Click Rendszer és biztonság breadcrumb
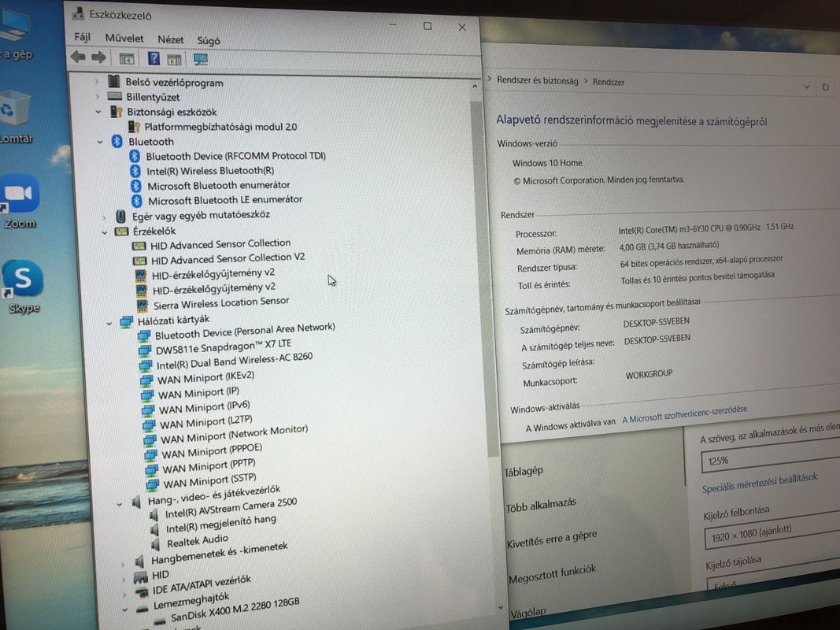 click(538, 80)
